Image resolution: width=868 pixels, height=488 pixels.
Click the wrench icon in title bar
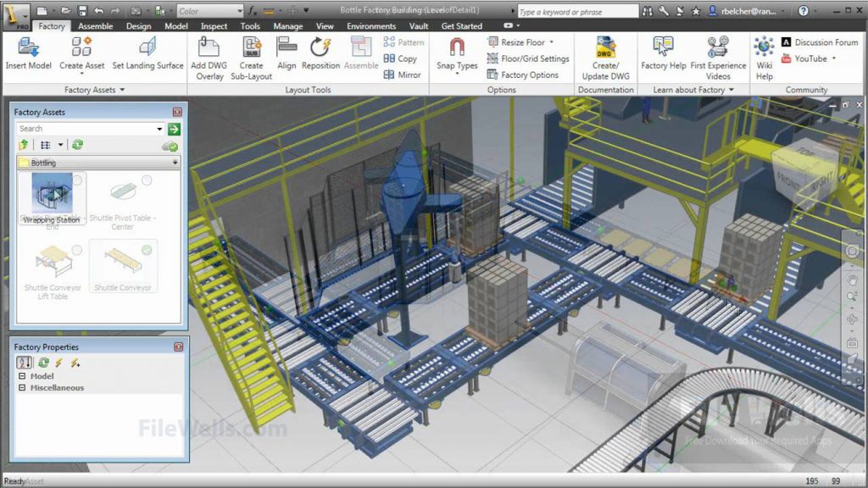[664, 10]
